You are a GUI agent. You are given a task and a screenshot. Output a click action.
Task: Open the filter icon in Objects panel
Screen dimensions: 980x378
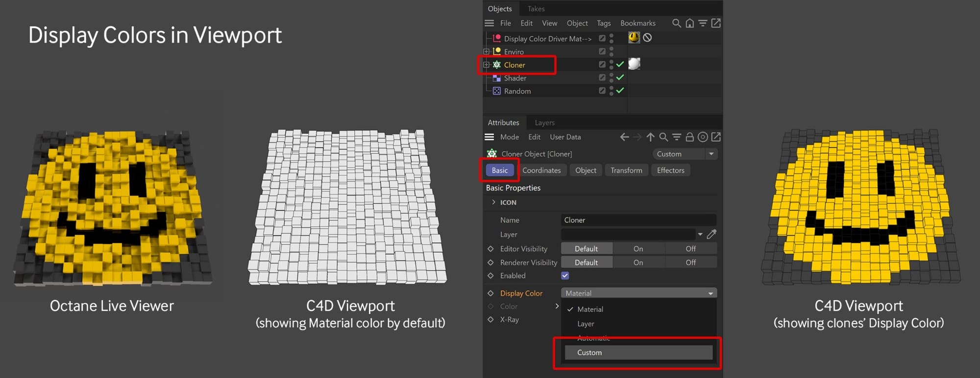pyautogui.click(x=703, y=23)
